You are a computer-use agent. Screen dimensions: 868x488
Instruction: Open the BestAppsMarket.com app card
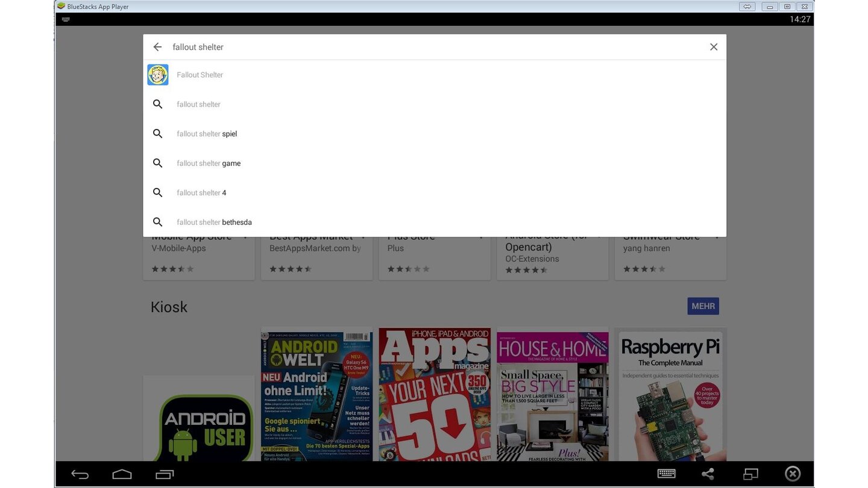(317, 258)
